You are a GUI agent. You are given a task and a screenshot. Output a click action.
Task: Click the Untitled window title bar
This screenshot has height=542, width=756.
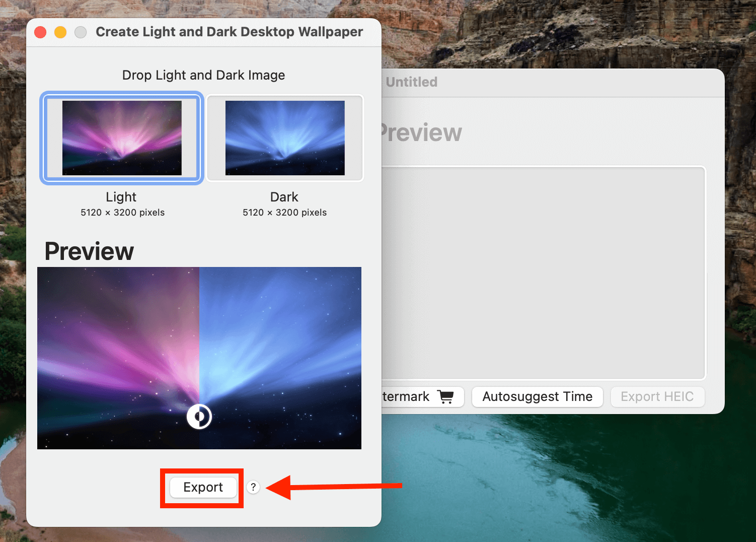click(x=554, y=82)
